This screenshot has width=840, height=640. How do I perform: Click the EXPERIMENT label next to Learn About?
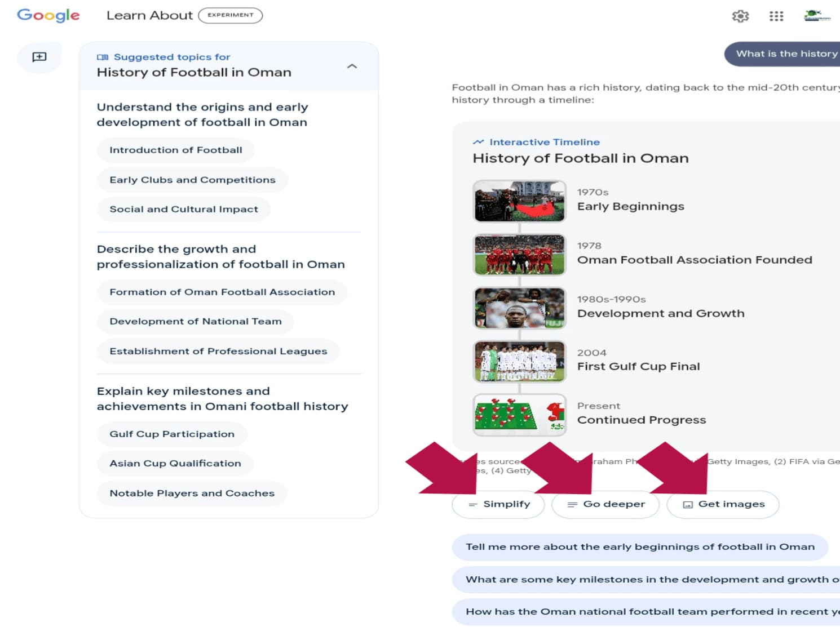230,15
